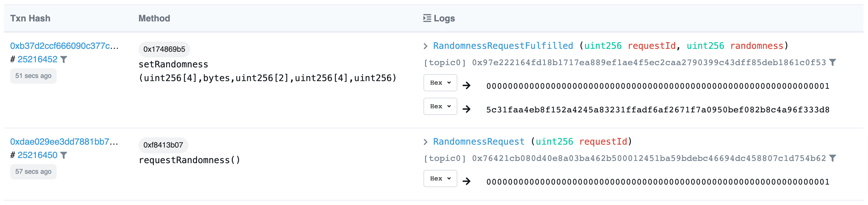Filter by block 25216452 funnel icon
The image size is (868, 205).
[x=64, y=60]
